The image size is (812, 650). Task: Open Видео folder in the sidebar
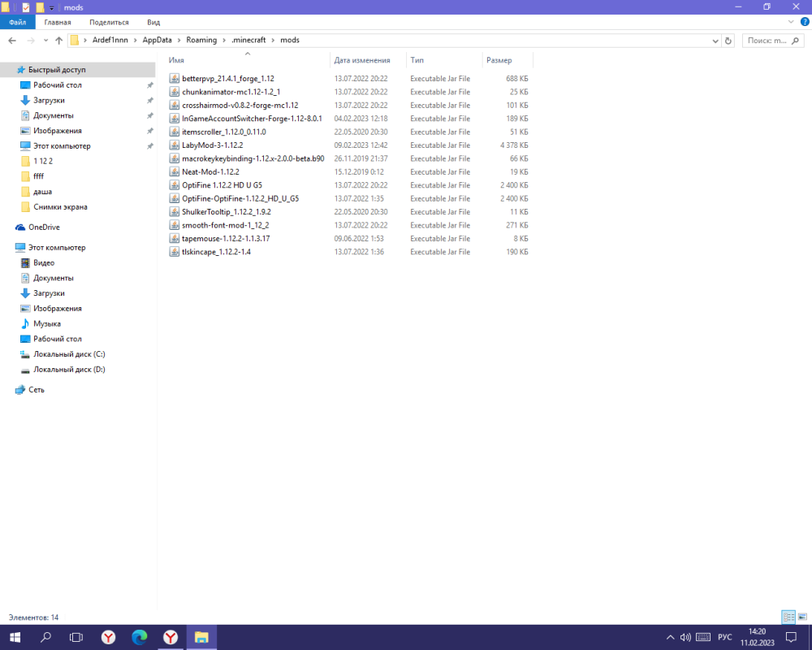(44, 262)
